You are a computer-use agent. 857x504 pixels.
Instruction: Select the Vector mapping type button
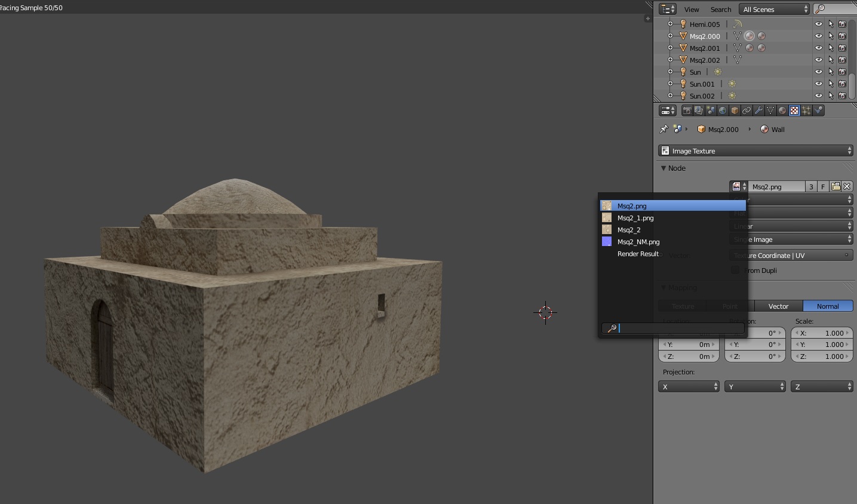(778, 306)
